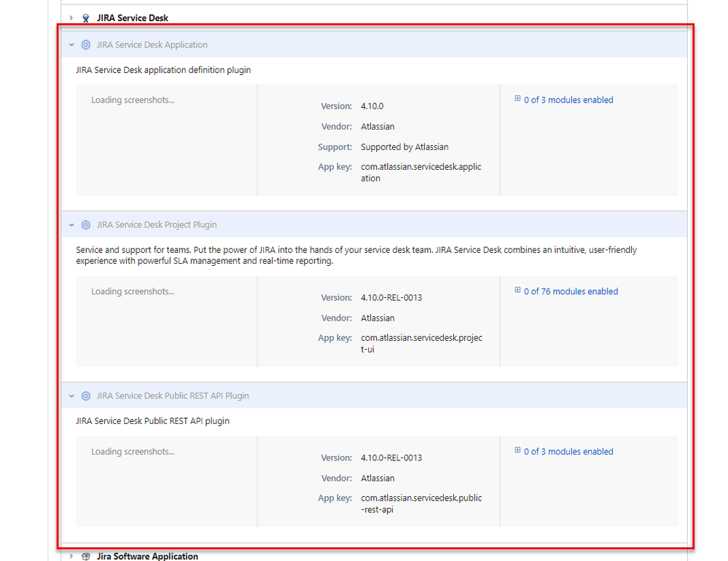Screen dimensions: 728x561
Task: Click the 'JIRA Service Desk Application' title
Action: click(x=152, y=44)
